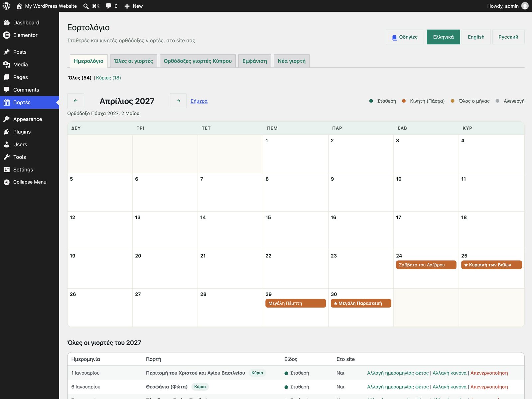Click the Collapse Menu arrow icon
The image size is (532, 399).
pos(6,182)
